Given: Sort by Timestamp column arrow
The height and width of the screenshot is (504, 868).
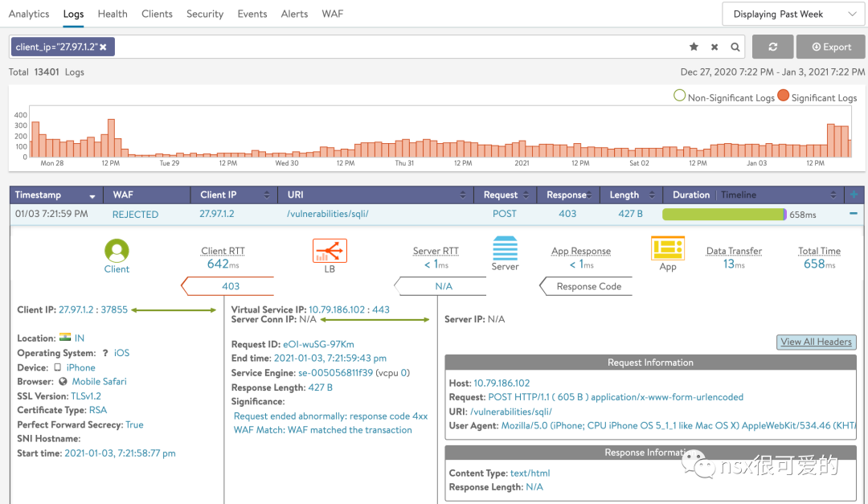Looking at the screenshot, I should pyautogui.click(x=92, y=195).
